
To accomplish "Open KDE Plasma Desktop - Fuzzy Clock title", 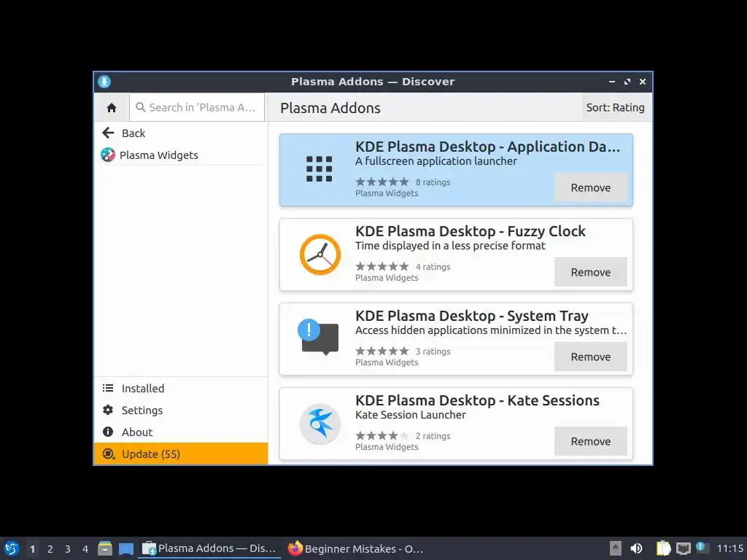I will [x=471, y=231].
